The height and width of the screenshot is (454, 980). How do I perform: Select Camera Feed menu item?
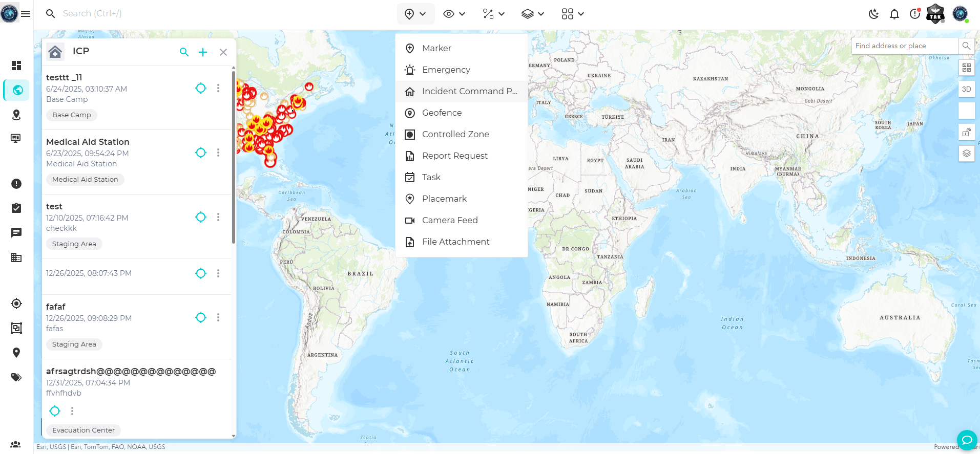462,220
